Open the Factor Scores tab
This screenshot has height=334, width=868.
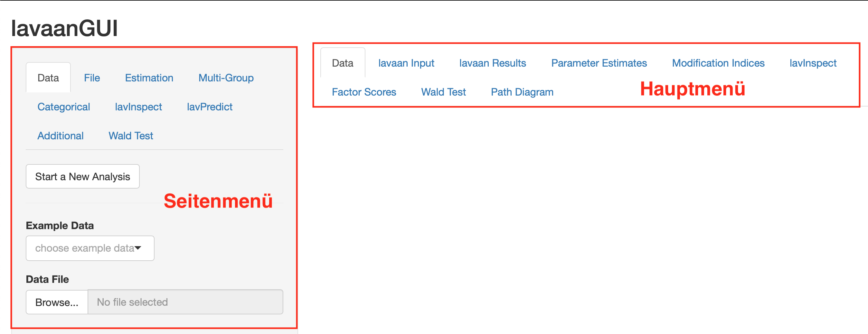[363, 92]
